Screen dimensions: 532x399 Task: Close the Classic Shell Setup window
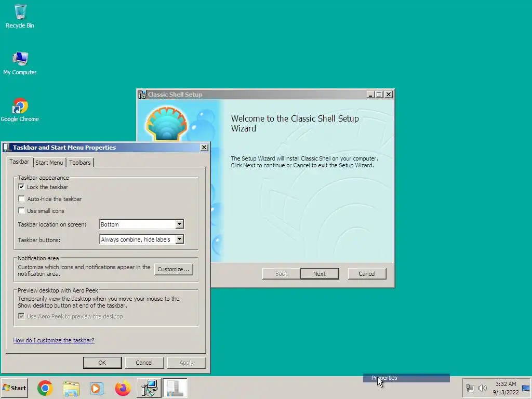[389, 95]
